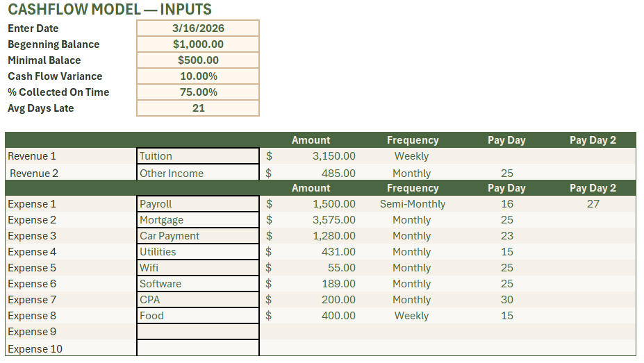Click the Software name cell
Image resolution: width=644 pixels, height=363 pixels.
tap(198, 284)
